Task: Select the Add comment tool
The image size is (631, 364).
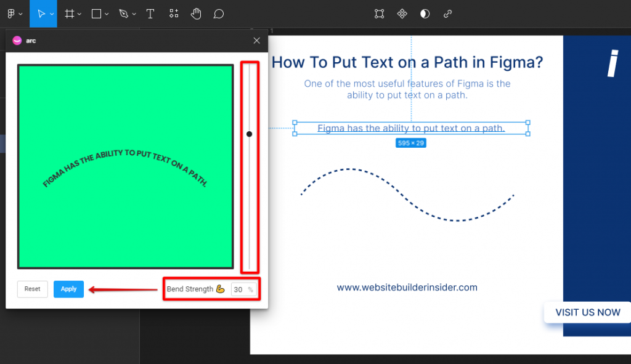Action: [x=218, y=14]
